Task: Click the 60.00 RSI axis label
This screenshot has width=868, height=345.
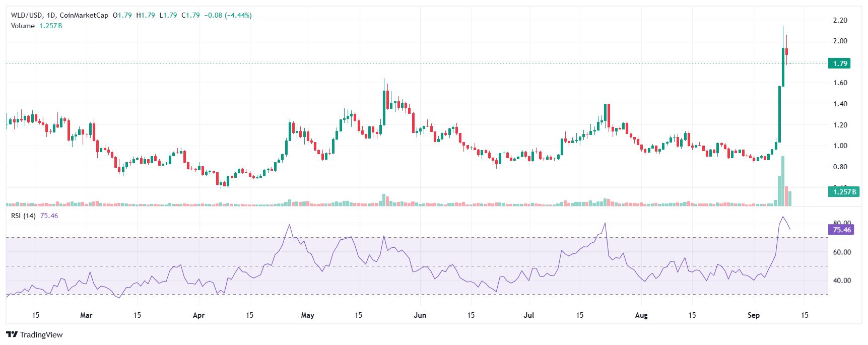Action: tap(841, 252)
